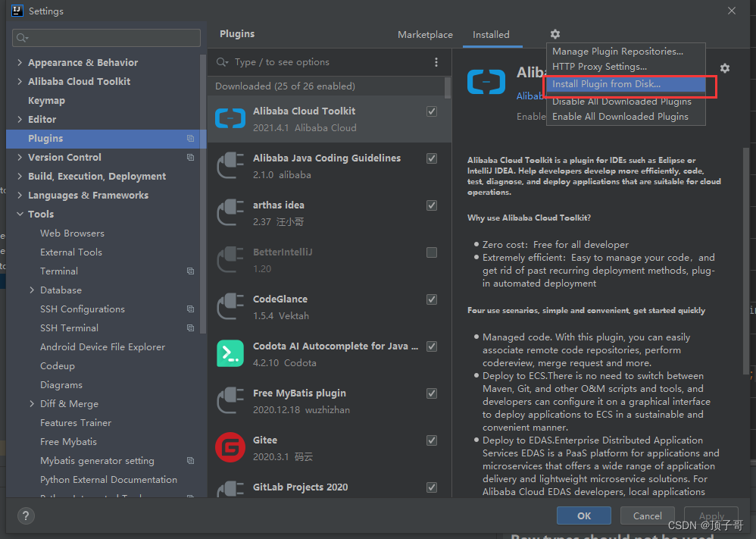
Task: Click the settings search input field
Action: pos(106,38)
